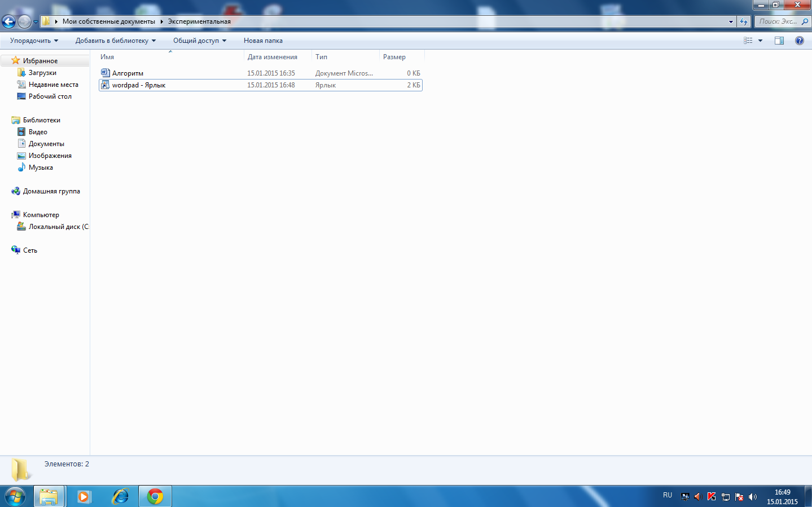The image size is (812, 507).
Task: Refresh the folder with the refresh button
Action: click(744, 21)
